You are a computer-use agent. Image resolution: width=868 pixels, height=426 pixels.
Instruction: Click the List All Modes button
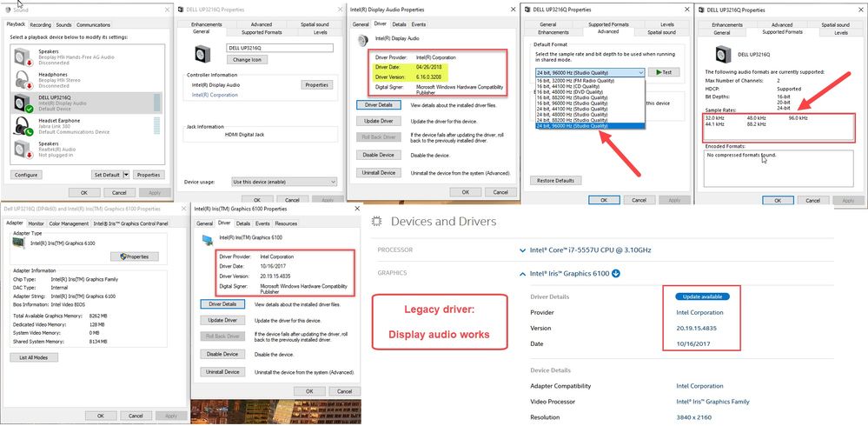tap(34, 358)
